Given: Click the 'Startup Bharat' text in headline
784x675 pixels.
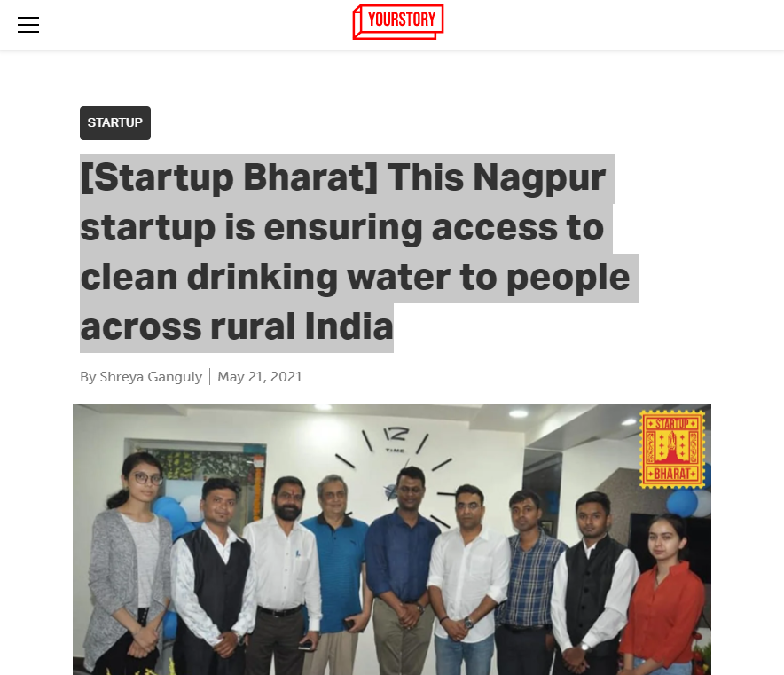Looking at the screenshot, I should (229, 178).
